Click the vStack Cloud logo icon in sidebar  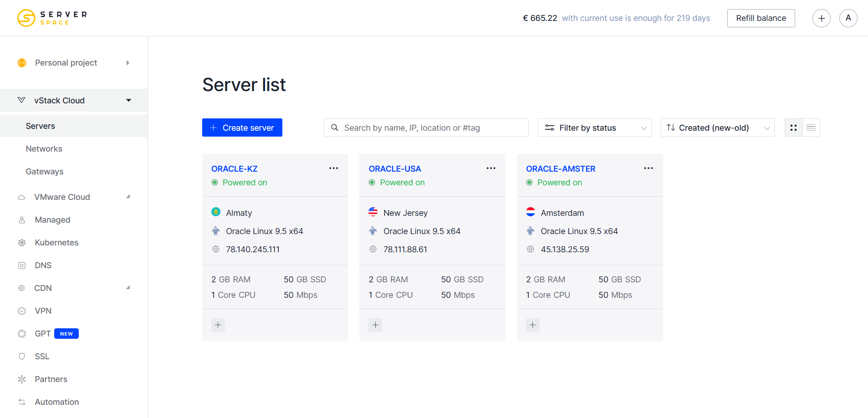point(21,100)
